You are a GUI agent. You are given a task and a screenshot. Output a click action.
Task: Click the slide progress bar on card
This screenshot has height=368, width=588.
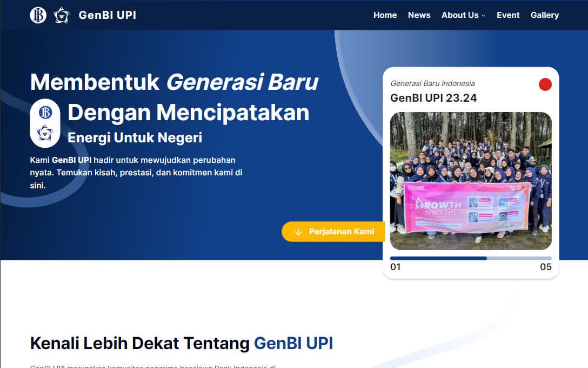coord(471,258)
